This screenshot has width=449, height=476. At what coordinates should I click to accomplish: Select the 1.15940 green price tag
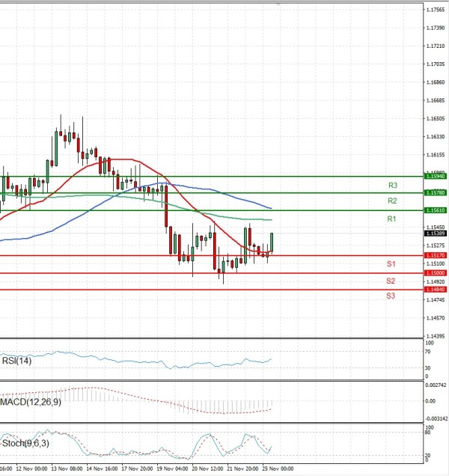click(436, 176)
